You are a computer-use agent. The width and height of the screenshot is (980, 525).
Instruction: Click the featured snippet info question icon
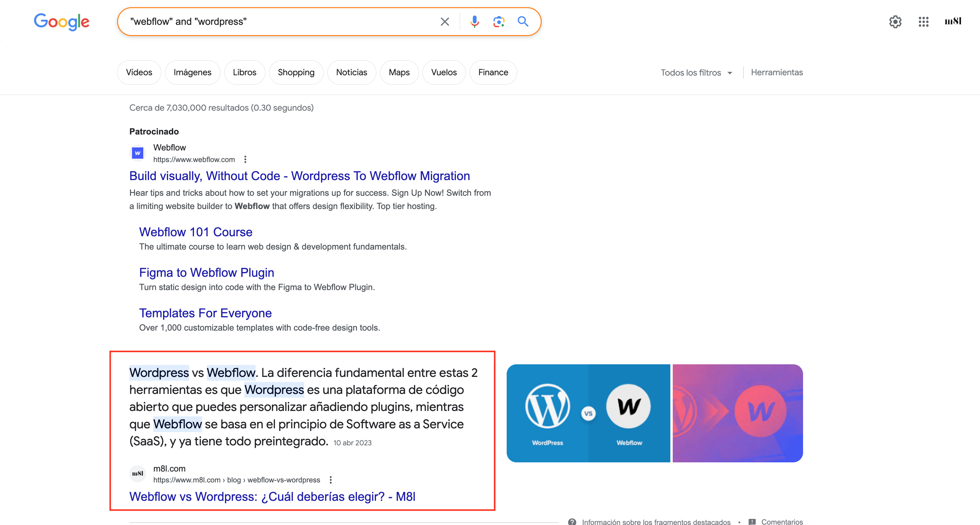tap(572, 522)
